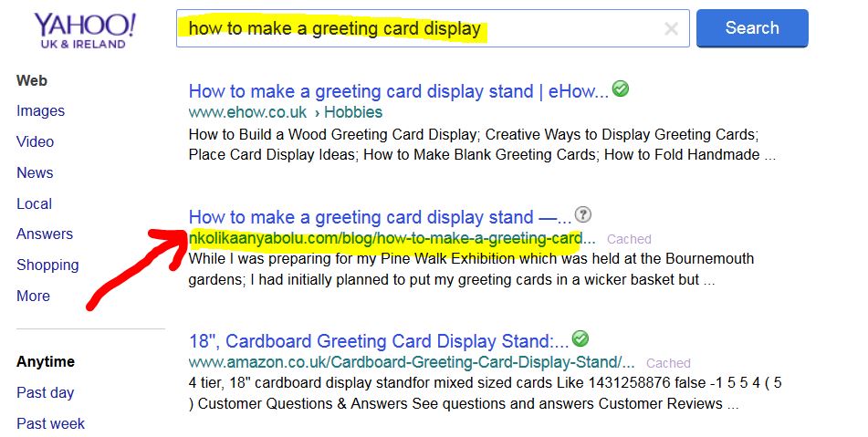Screen dimensions: 868x437
Task: Click the green checkmark beside the eHow result
Action: click(621, 88)
